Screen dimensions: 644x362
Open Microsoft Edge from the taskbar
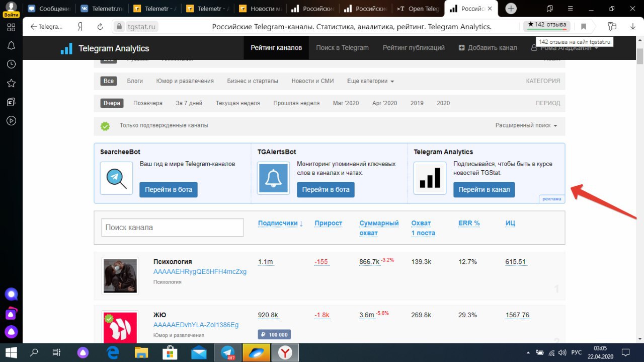coord(113,352)
